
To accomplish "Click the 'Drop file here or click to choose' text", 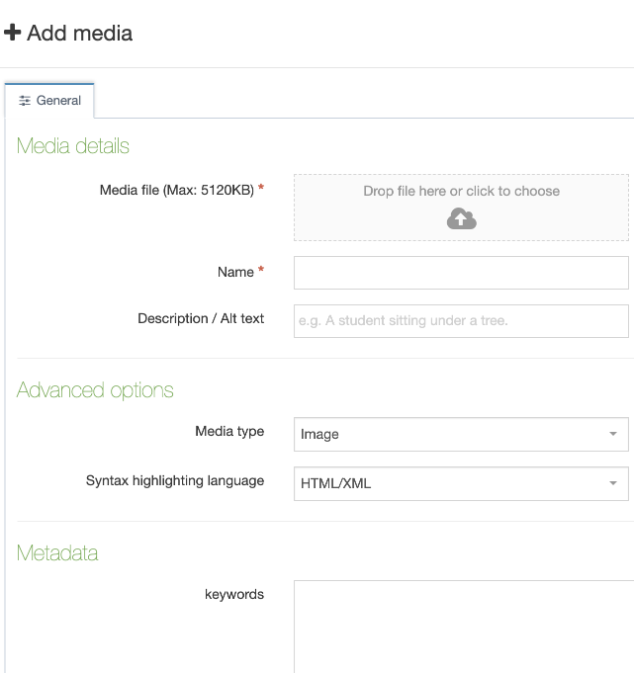I will click(461, 191).
